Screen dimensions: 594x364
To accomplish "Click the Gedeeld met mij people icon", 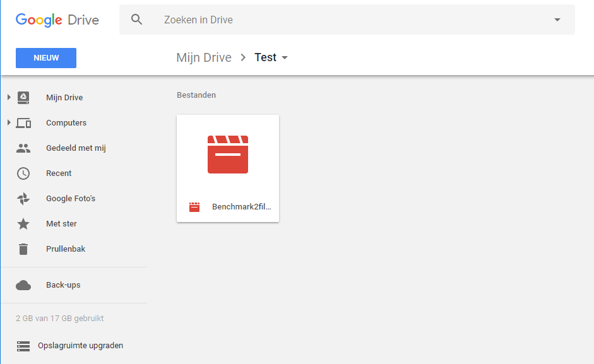I will pos(23,148).
